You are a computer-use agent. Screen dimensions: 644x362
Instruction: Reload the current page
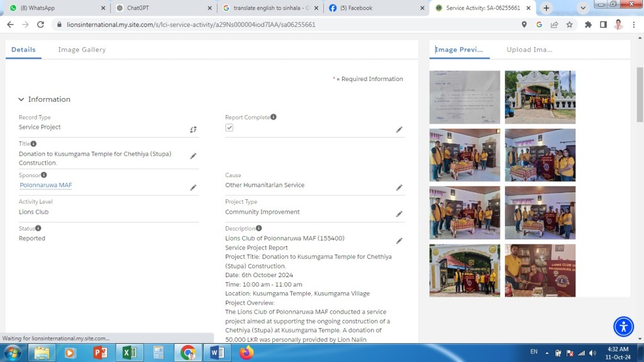click(40, 25)
